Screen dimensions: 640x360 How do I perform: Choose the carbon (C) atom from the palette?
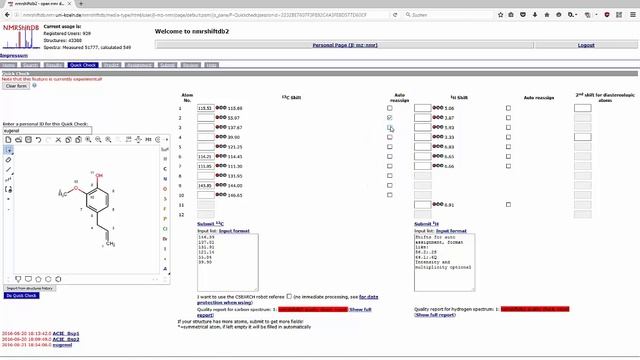[x=165, y=169]
